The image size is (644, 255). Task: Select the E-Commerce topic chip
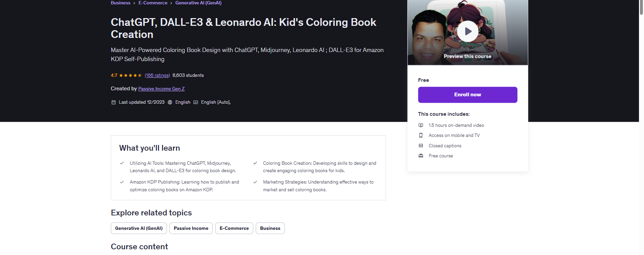click(x=234, y=228)
